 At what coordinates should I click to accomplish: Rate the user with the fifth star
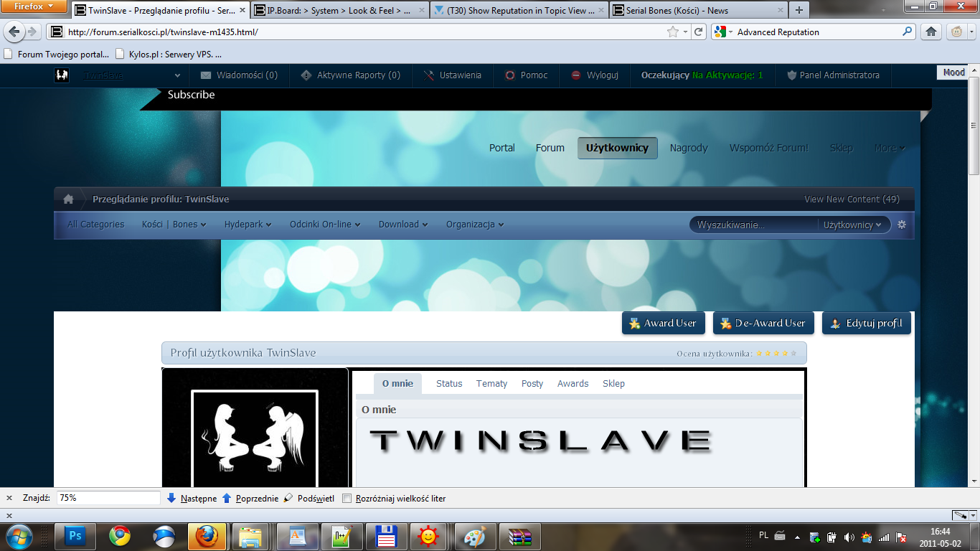[x=793, y=354]
